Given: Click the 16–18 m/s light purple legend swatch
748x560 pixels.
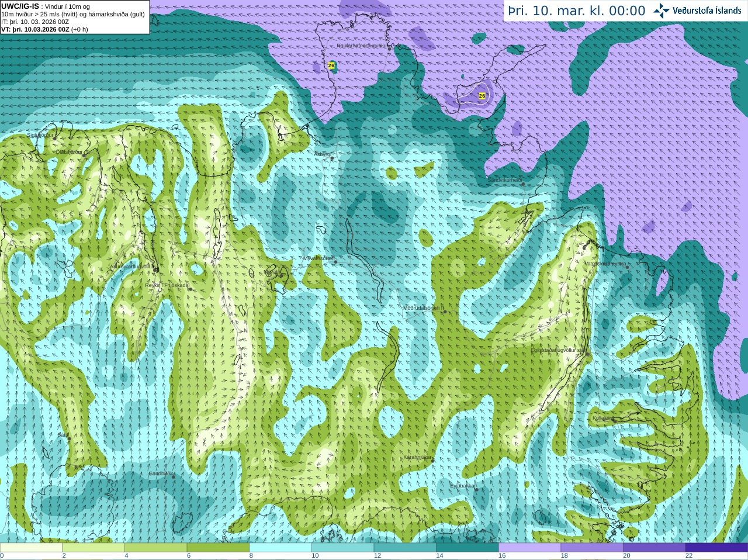Looking at the screenshot, I should [529, 548].
